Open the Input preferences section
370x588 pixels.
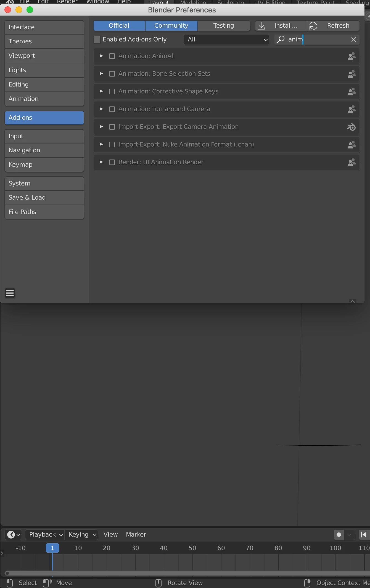click(x=44, y=136)
